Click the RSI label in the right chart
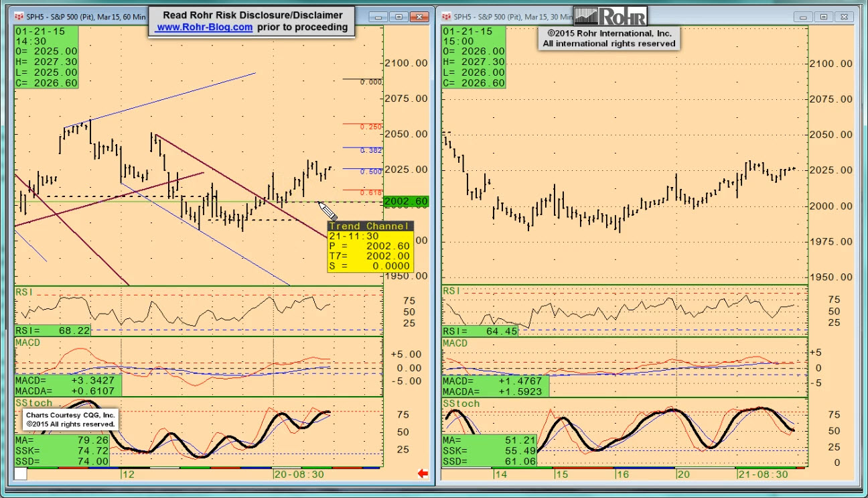This screenshot has width=868, height=498. pos(452,291)
